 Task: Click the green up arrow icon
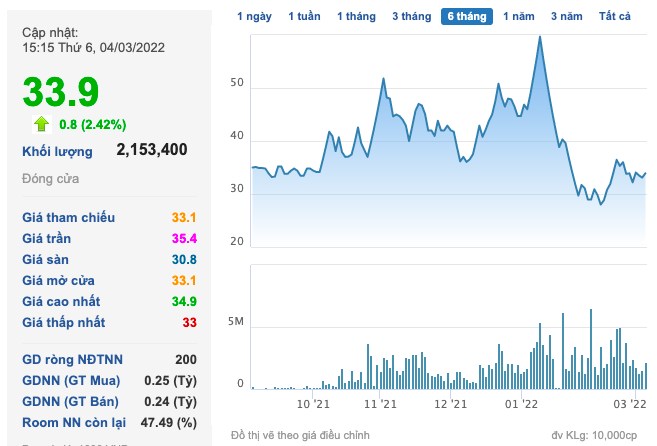[x=41, y=124]
